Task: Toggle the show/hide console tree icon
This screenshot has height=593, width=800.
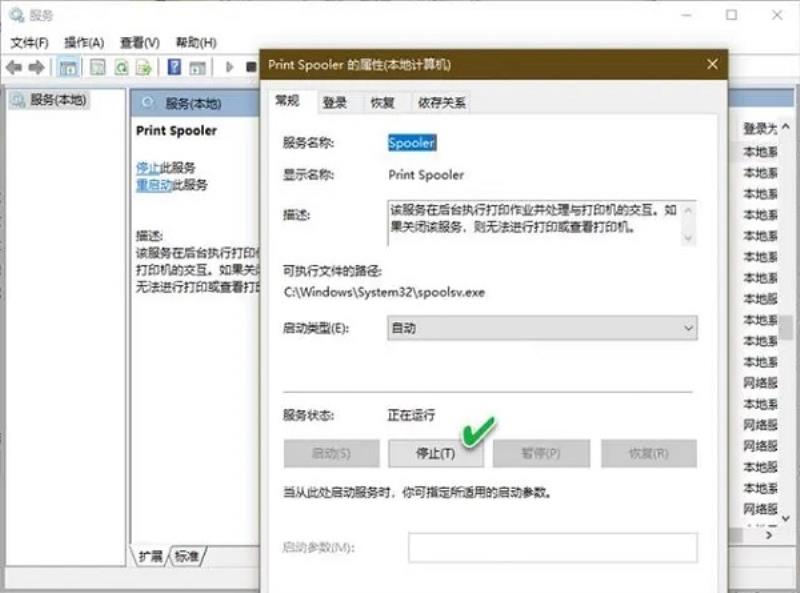Action: 68,67
